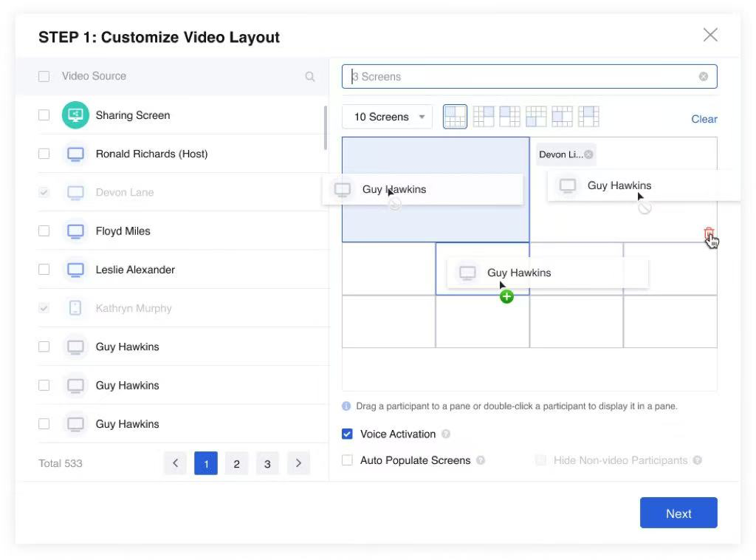Enable Auto Populate Screens checkbox
The image size is (756, 560).
(x=348, y=460)
